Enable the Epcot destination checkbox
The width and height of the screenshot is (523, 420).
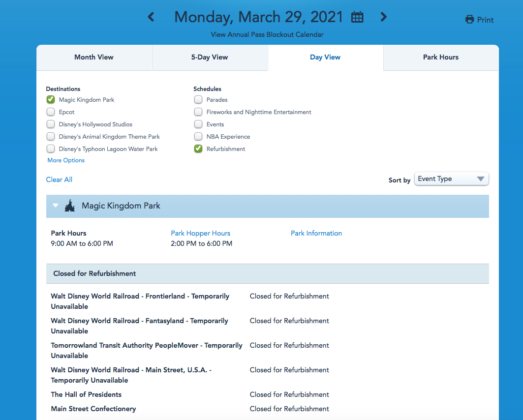click(x=51, y=112)
